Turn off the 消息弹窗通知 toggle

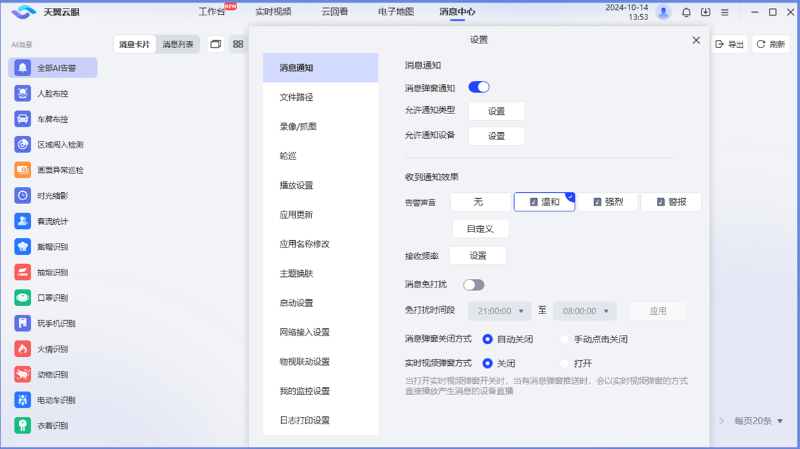coord(478,88)
